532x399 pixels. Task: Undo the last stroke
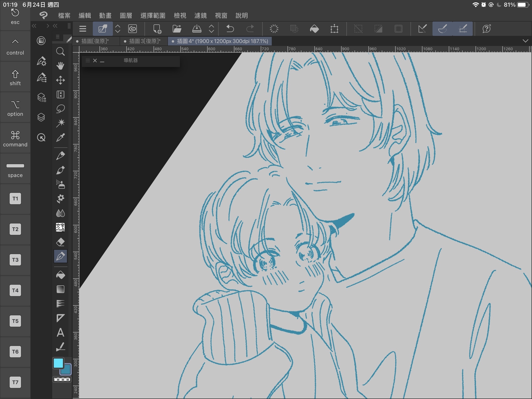click(x=230, y=29)
